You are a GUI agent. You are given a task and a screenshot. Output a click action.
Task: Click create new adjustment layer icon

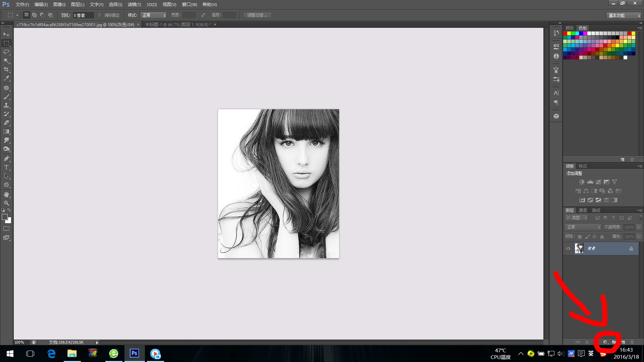(x=605, y=342)
